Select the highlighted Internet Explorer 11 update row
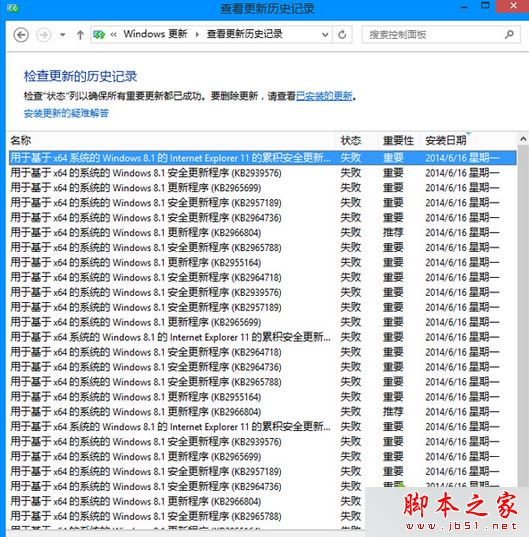 263,158
